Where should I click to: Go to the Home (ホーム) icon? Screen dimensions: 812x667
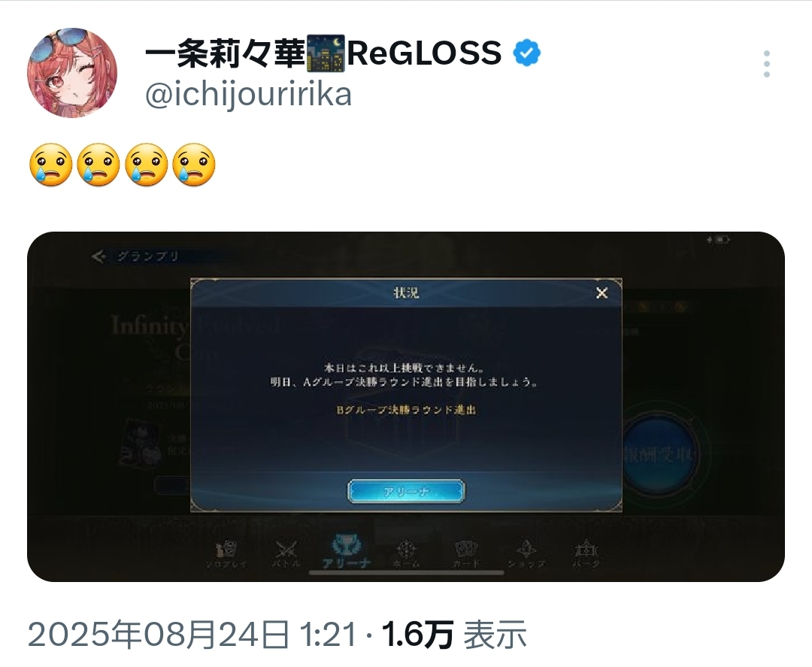407,554
